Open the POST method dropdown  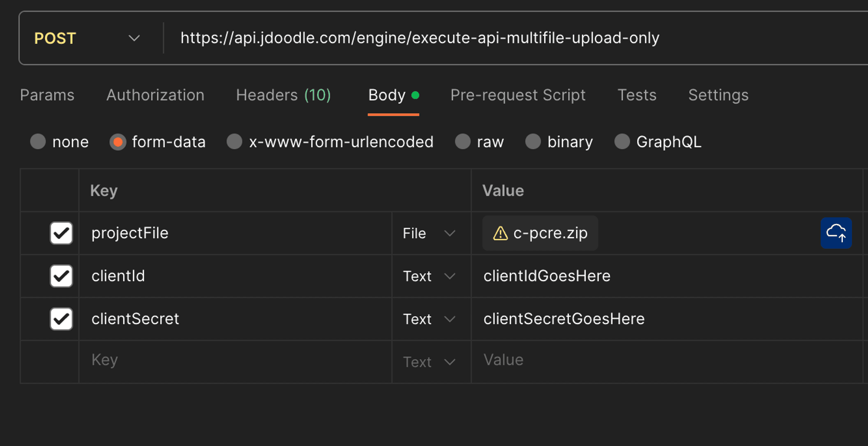[x=87, y=38]
